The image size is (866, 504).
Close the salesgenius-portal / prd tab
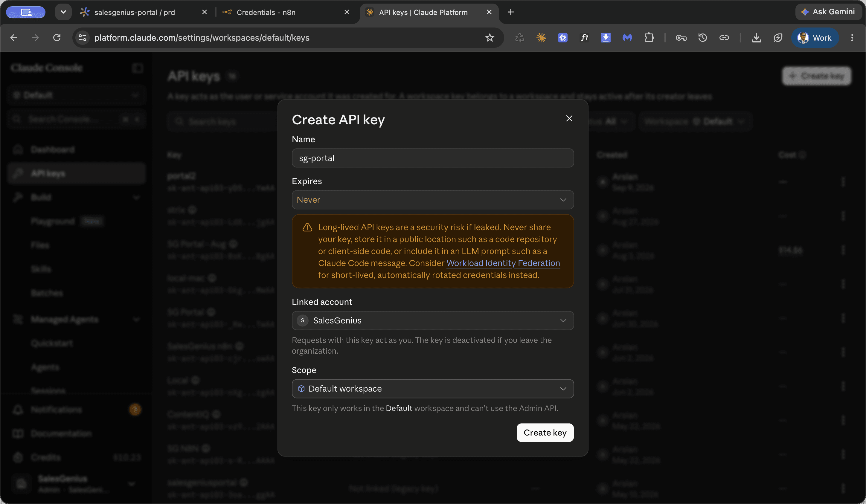tap(205, 12)
